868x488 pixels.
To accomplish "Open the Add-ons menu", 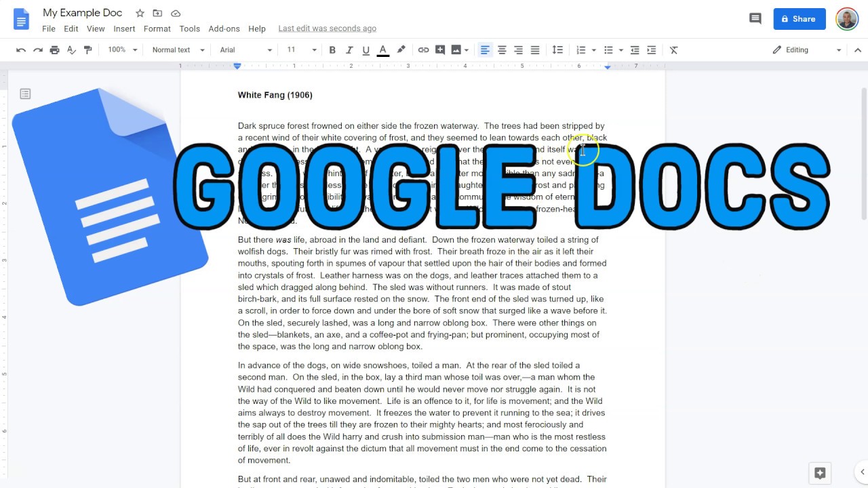I will point(224,28).
